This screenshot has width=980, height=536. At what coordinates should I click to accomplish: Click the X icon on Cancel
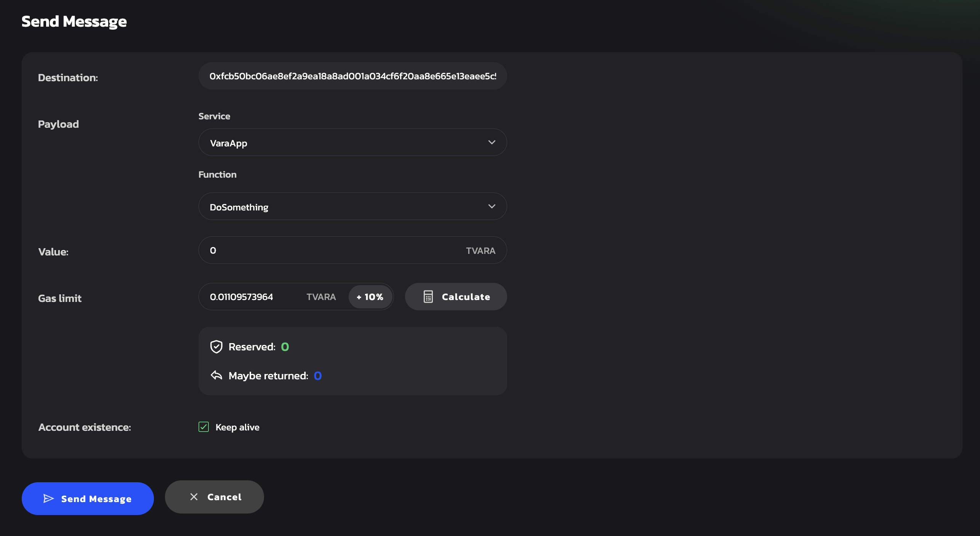[x=194, y=497]
